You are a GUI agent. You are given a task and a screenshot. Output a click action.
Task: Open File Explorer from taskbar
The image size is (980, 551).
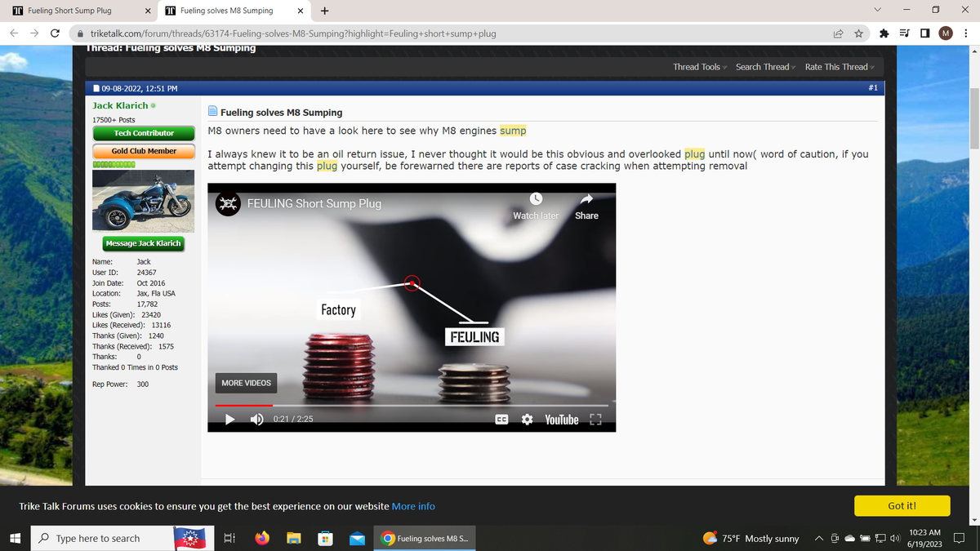point(293,538)
